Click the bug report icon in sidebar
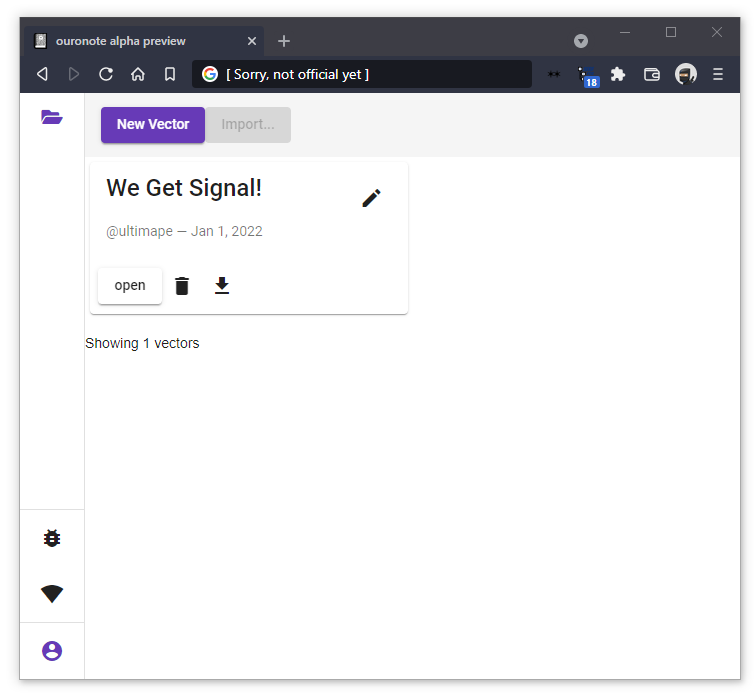Viewport: 754px width, 695px height. pyautogui.click(x=52, y=538)
